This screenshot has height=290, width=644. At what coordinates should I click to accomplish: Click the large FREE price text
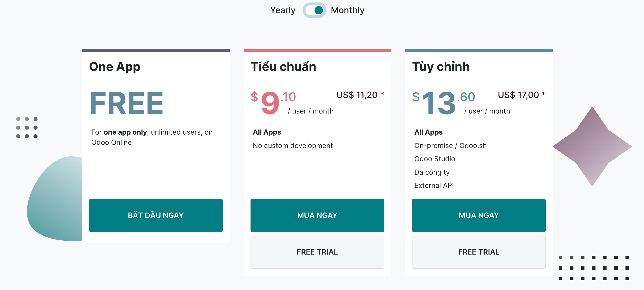[x=126, y=103]
